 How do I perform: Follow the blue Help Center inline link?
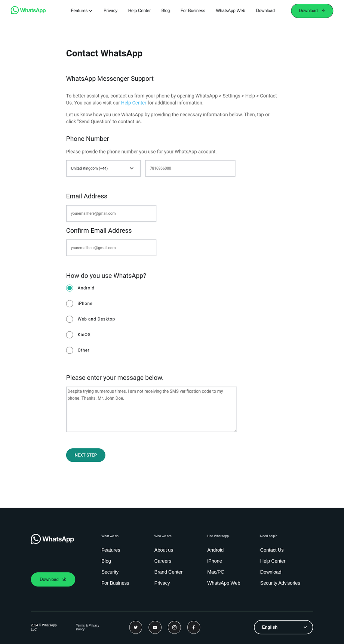(x=133, y=103)
